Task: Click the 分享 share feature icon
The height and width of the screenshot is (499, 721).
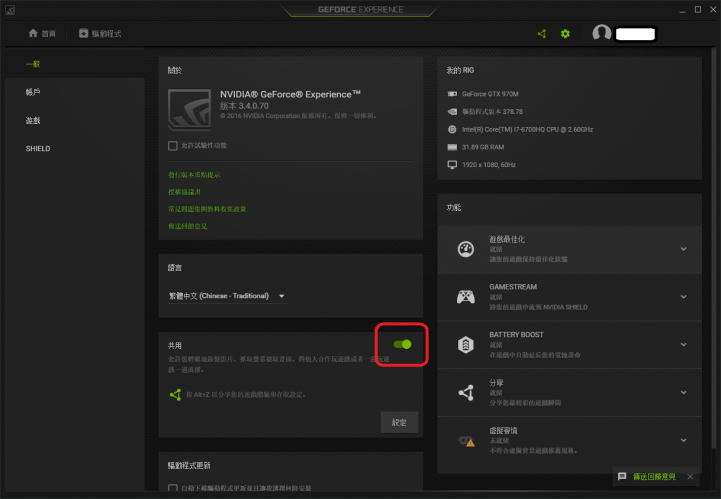Action: [x=466, y=392]
